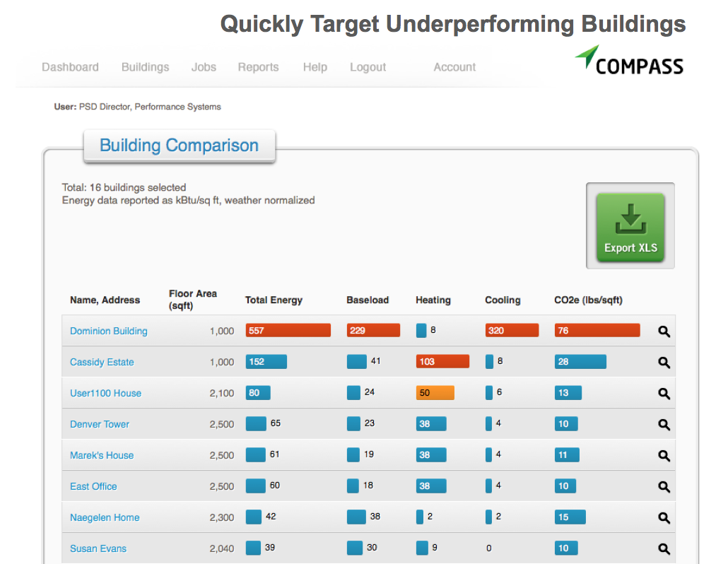Click the Building Comparison tab heading
This screenshot has width=728, height=564.
[x=180, y=146]
